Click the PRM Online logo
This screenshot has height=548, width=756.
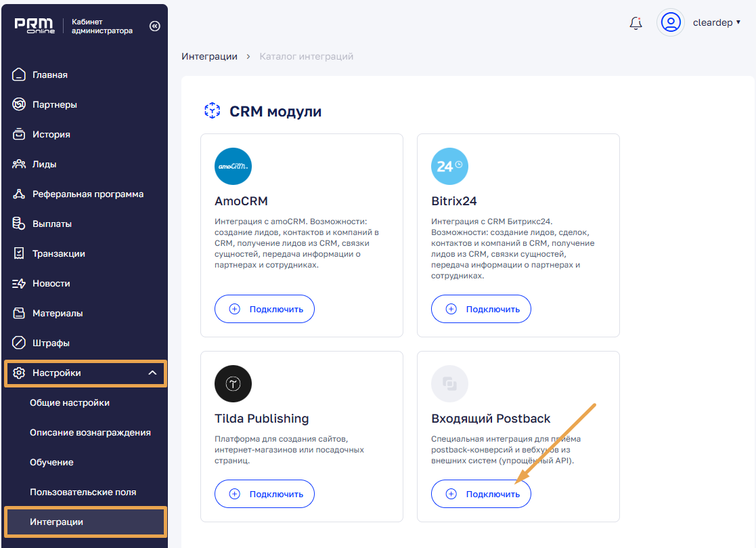[x=35, y=26]
